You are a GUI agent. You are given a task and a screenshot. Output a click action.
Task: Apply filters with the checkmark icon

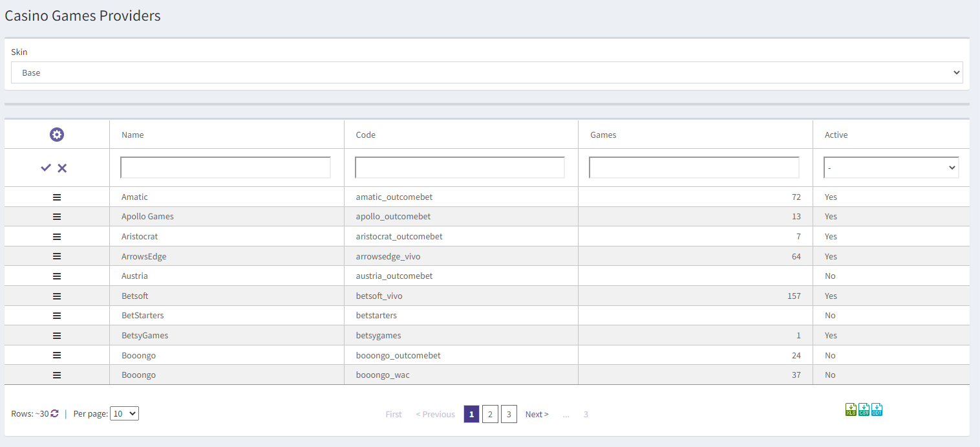click(46, 168)
